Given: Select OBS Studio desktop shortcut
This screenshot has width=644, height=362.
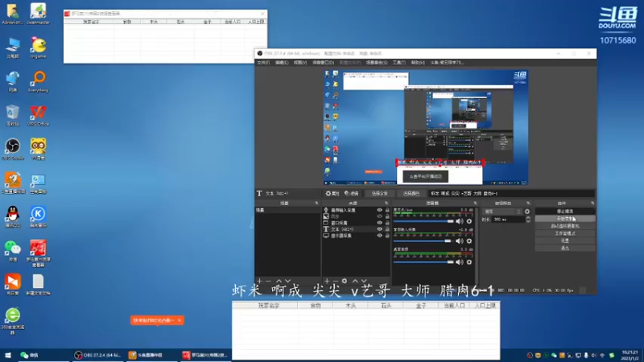Looking at the screenshot, I should tap(13, 149).
